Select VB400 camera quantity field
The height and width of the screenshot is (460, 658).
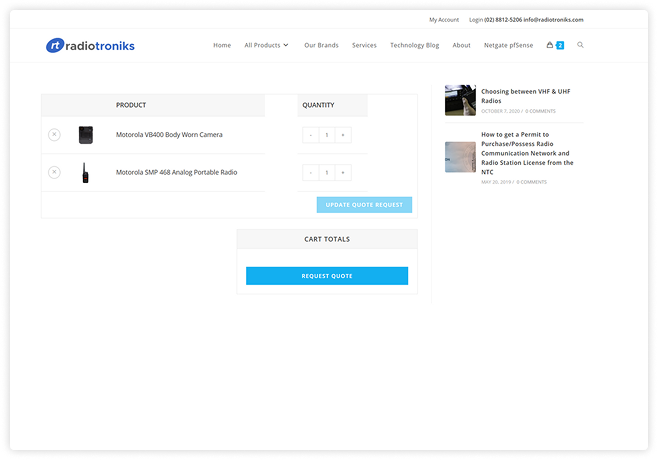click(327, 135)
